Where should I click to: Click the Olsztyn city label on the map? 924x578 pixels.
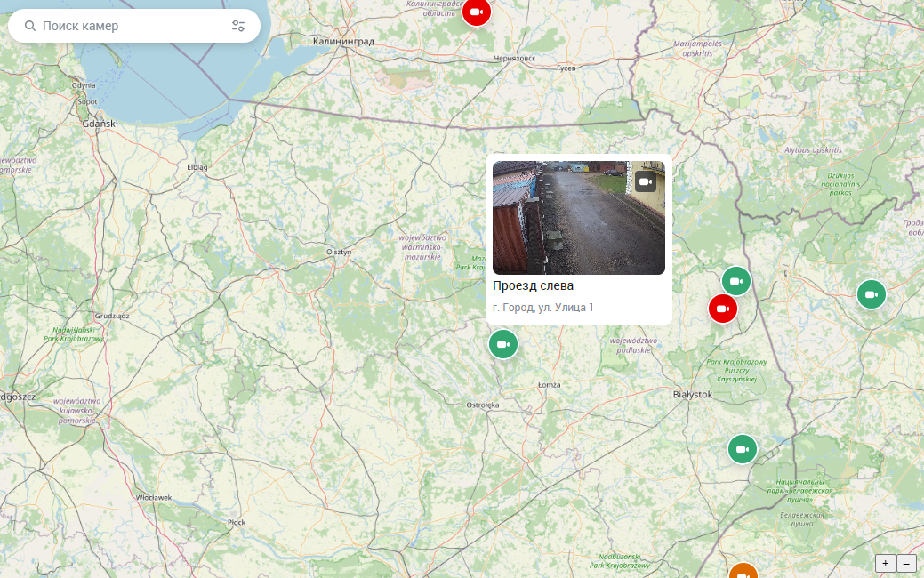(x=339, y=252)
